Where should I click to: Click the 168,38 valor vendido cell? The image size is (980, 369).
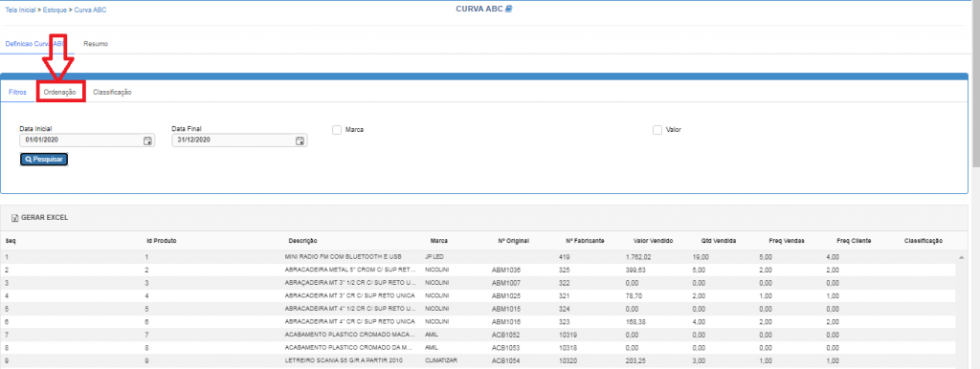[635, 322]
